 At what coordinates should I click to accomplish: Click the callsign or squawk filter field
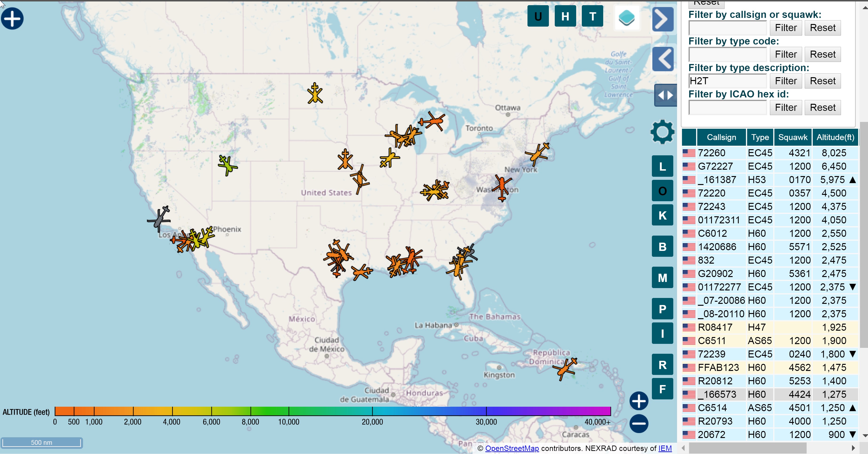(728, 28)
